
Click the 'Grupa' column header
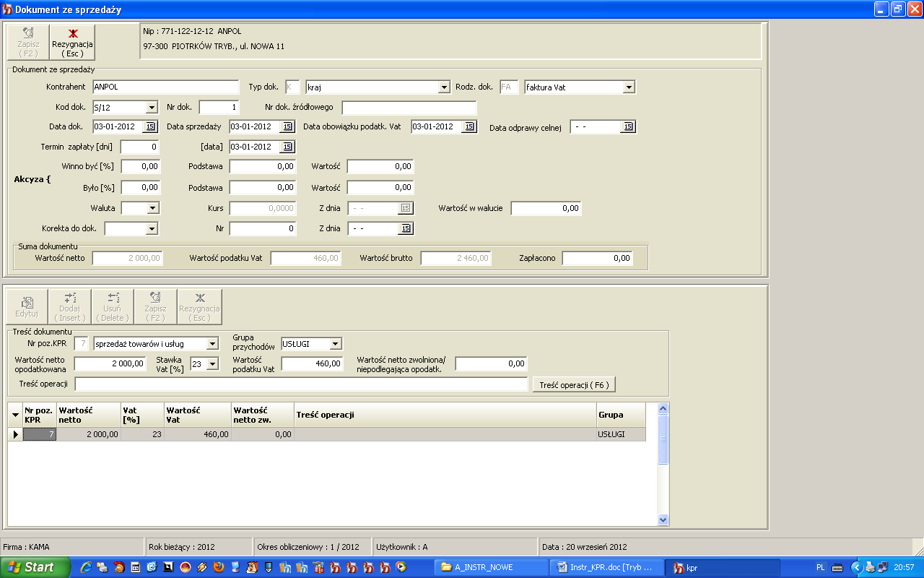620,415
